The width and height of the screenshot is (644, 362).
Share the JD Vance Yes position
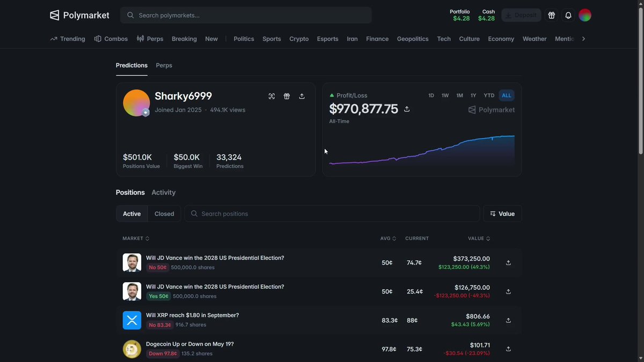click(508, 292)
